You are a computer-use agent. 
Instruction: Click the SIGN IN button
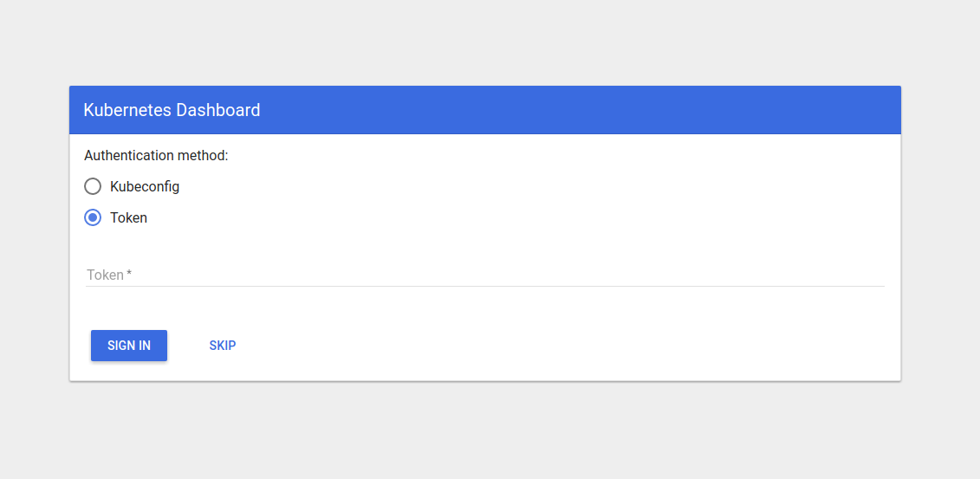coord(129,346)
